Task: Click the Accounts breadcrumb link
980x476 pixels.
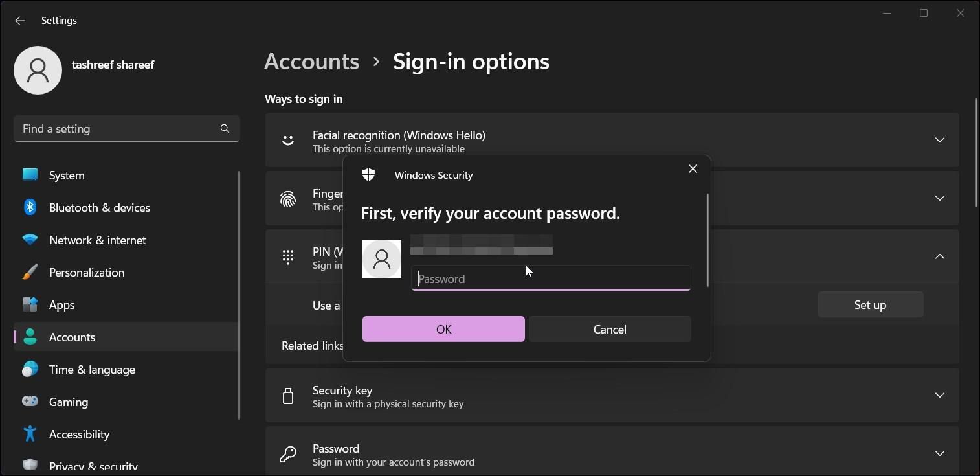Action: pyautogui.click(x=311, y=62)
